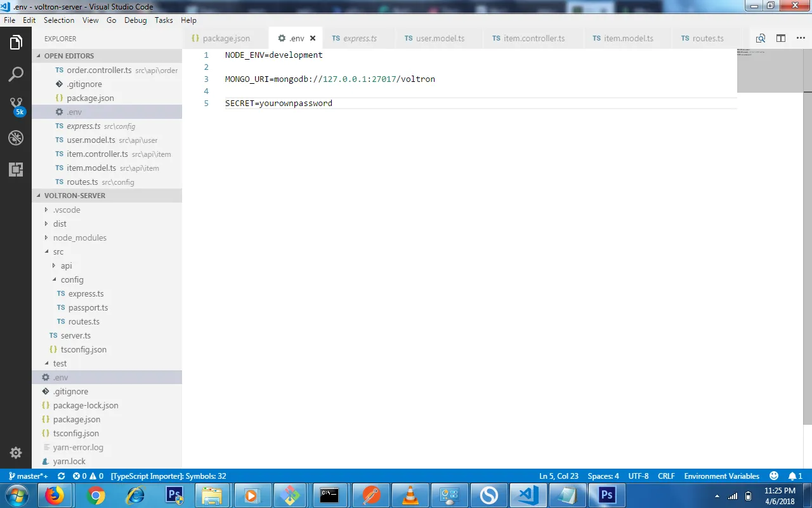Change encoding via UTF-8 status item
The height and width of the screenshot is (508, 812).
tap(638, 476)
